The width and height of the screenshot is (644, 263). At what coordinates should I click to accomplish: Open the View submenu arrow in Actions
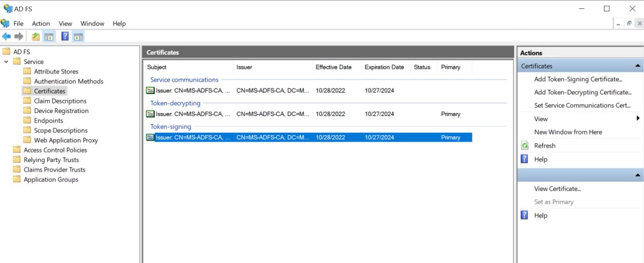click(x=638, y=118)
